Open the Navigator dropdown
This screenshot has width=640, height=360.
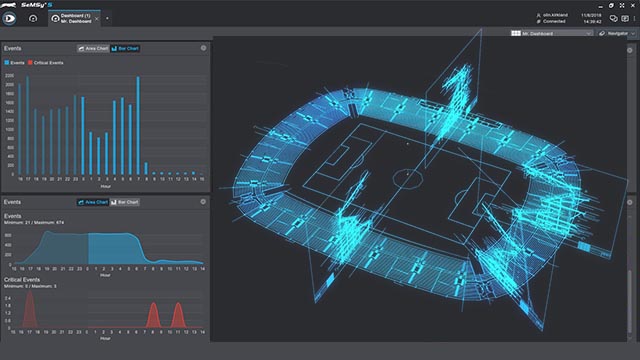pos(618,33)
